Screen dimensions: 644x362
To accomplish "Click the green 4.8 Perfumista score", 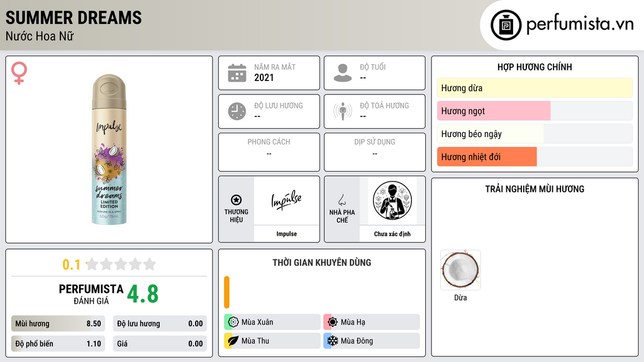I will (x=143, y=294).
